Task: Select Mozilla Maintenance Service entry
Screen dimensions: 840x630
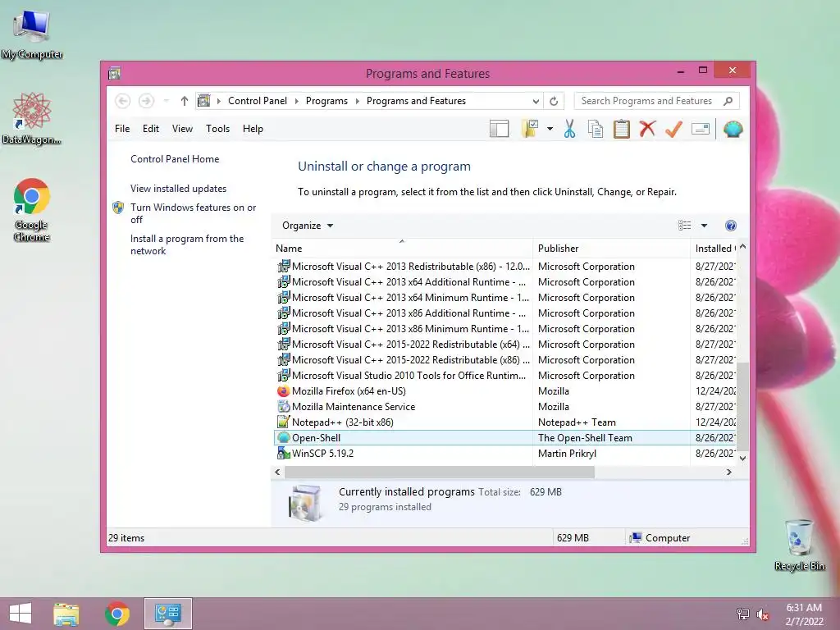Action: click(505, 407)
